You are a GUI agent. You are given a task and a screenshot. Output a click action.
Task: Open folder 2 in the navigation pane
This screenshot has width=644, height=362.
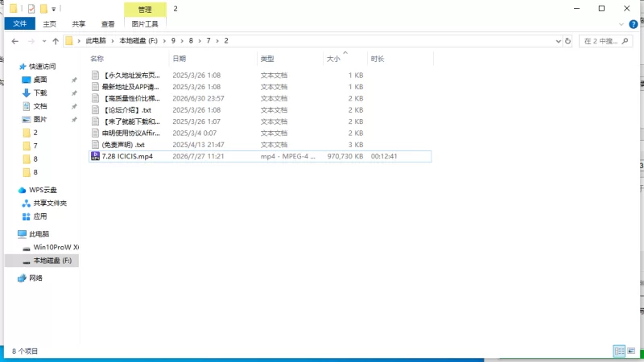point(35,133)
